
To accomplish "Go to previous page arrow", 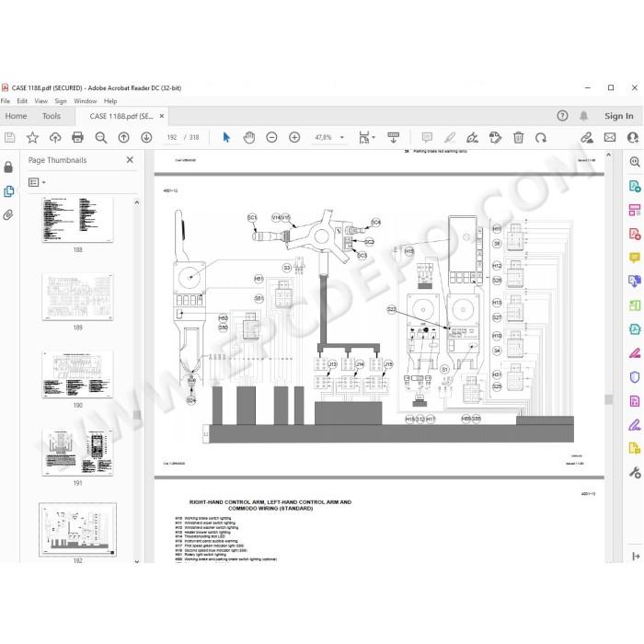I will pos(123,138).
